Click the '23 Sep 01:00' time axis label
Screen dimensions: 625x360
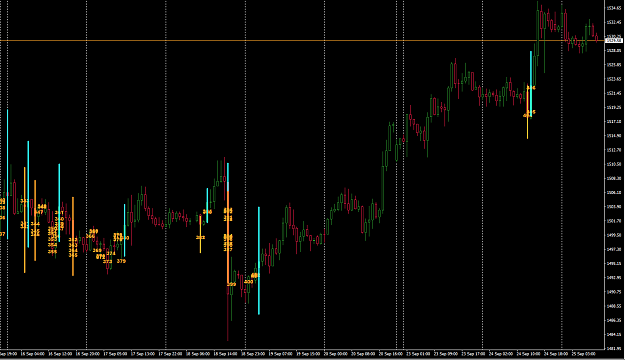point(418,354)
